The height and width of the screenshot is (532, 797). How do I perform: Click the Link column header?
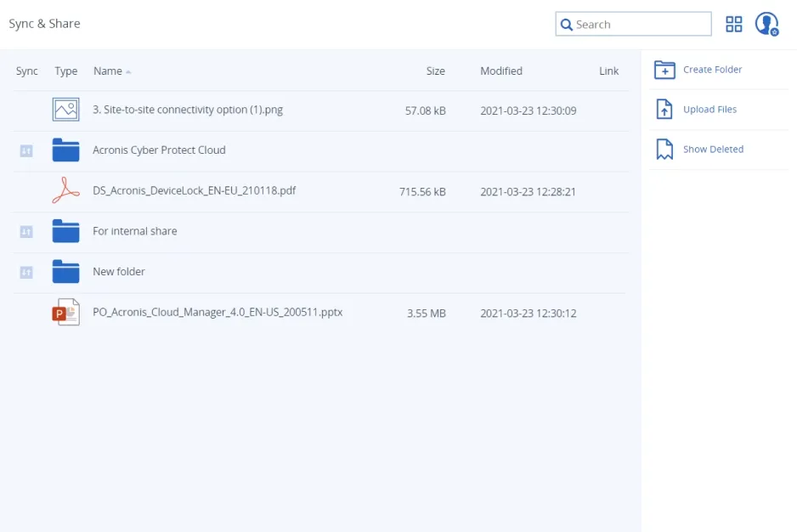coord(608,71)
